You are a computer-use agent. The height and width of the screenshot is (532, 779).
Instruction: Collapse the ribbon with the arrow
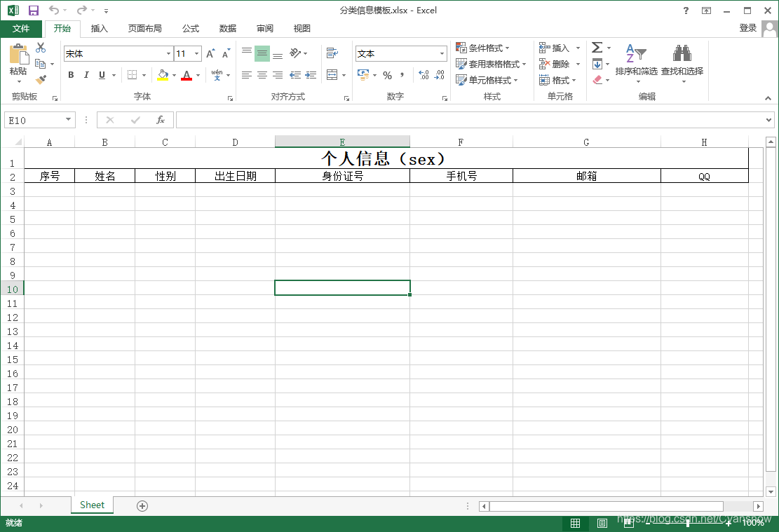coord(768,98)
